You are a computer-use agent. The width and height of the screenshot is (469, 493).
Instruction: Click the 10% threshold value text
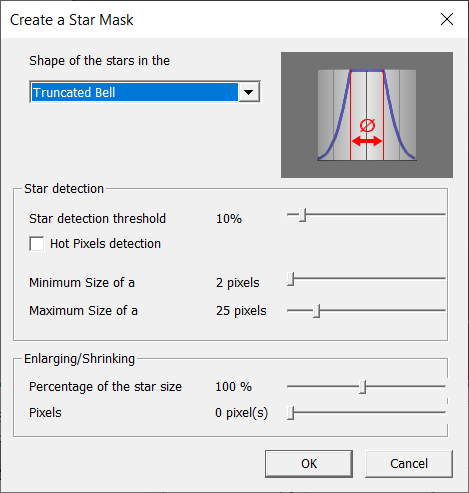tap(229, 219)
